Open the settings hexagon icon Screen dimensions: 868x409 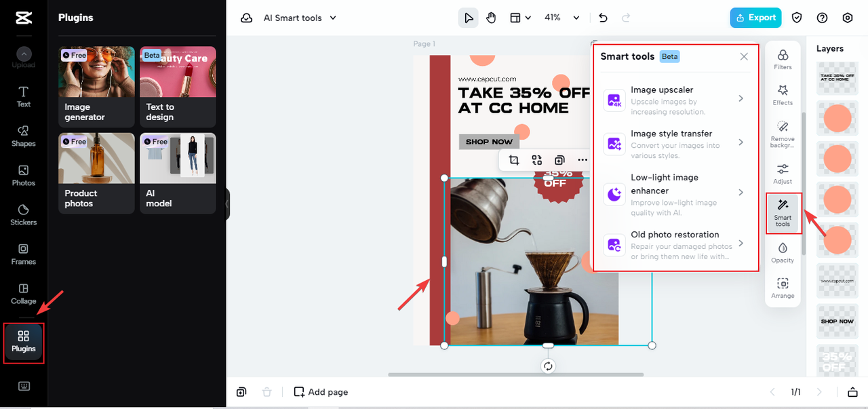848,18
